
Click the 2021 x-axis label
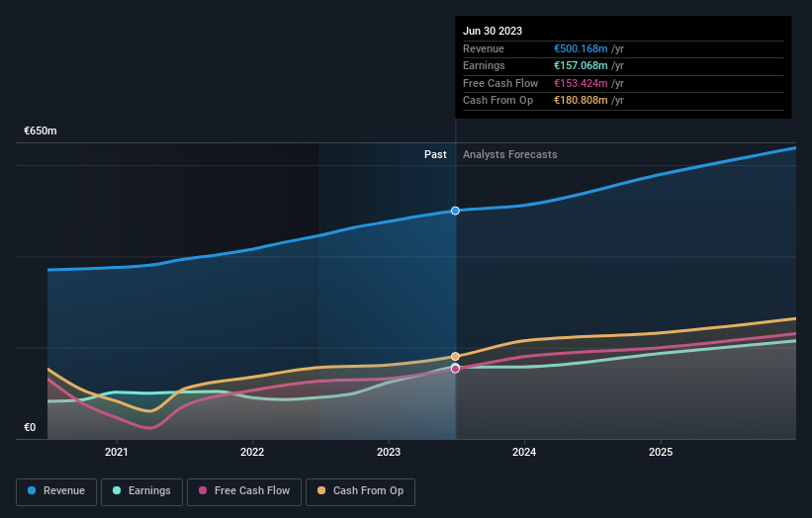116,452
